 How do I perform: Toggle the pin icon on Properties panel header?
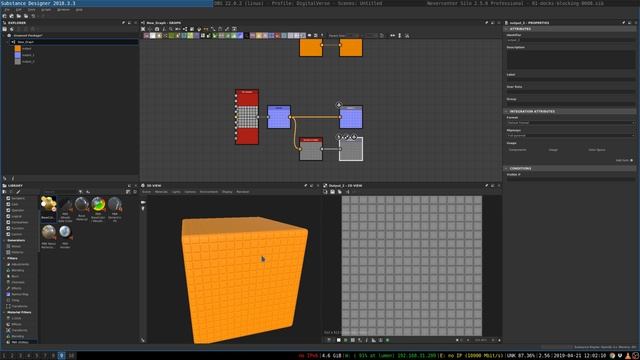[623, 23]
